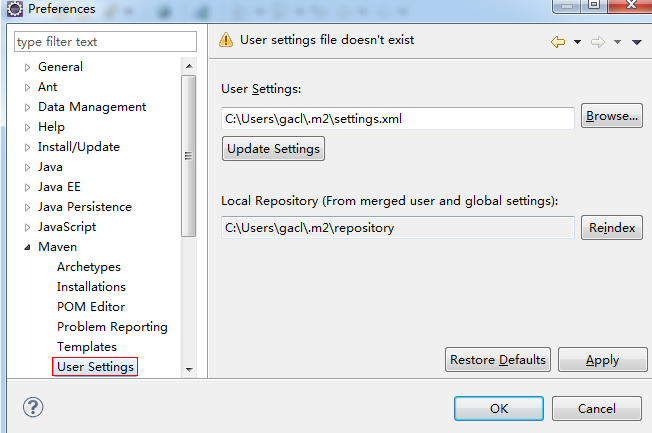This screenshot has height=433, width=652.
Task: Select Java Persistence category
Action: pyautogui.click(x=85, y=207)
